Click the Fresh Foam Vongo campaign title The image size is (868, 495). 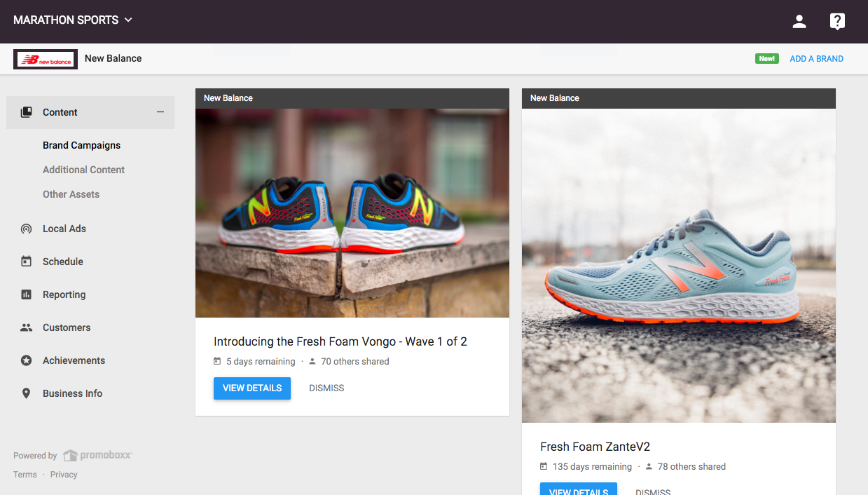[x=340, y=341]
